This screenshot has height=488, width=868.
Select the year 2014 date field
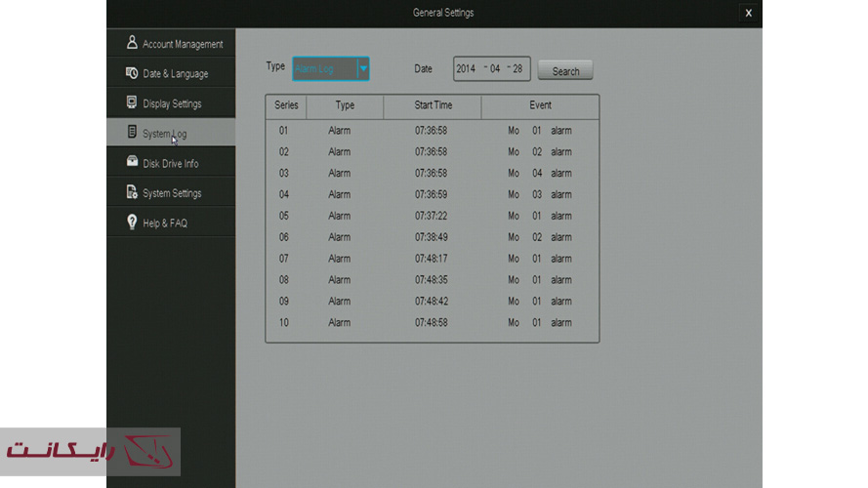467,69
